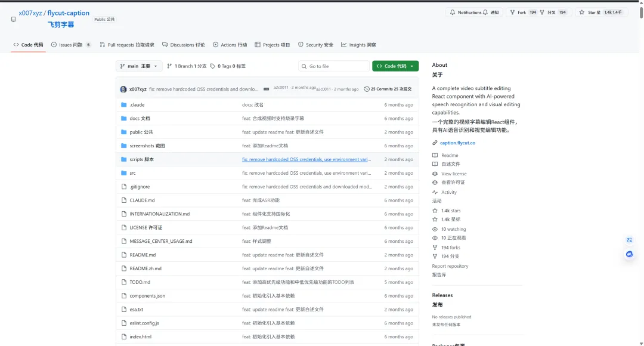Open the Activity link in About

pos(449,192)
